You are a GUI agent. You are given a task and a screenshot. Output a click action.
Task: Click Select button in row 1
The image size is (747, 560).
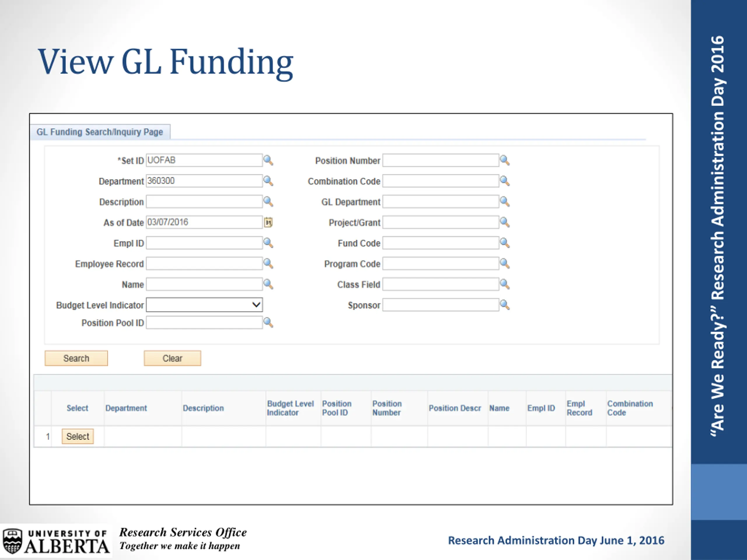[x=78, y=436]
